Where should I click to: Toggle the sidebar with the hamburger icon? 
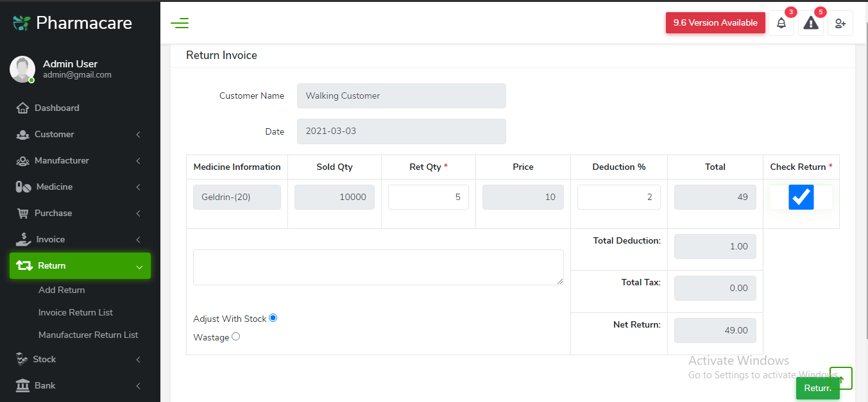pyautogui.click(x=180, y=22)
